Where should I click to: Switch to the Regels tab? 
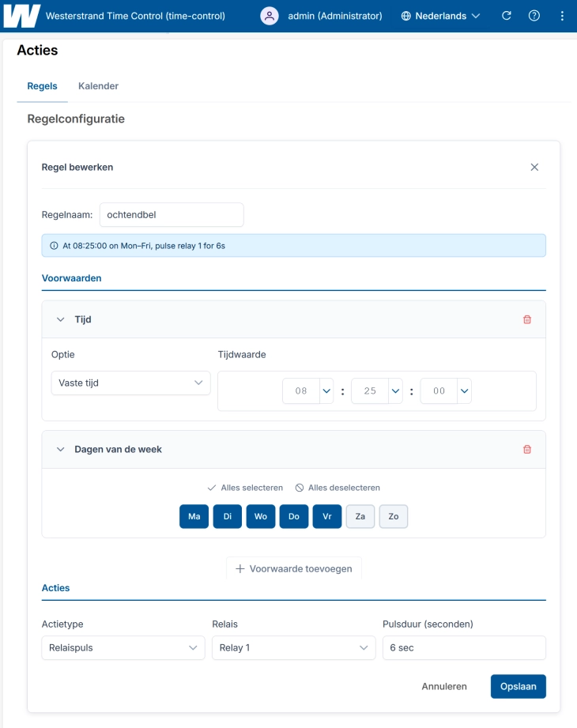(x=42, y=86)
